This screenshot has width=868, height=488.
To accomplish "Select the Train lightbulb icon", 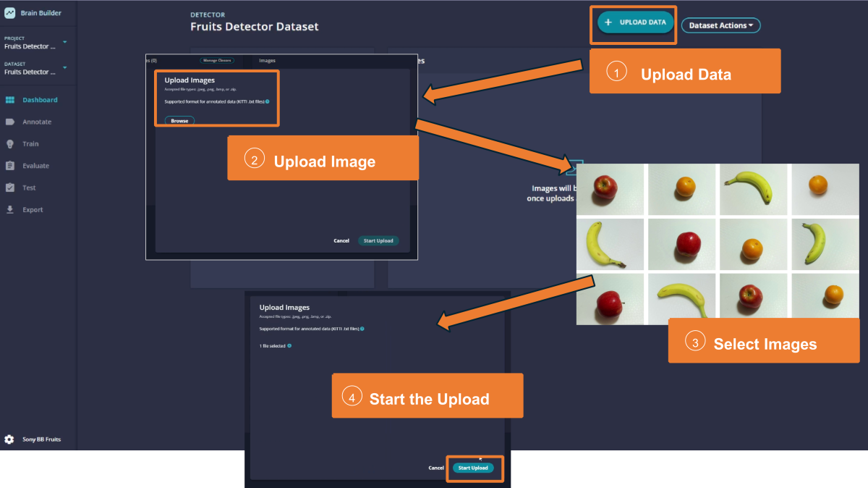I will [x=9, y=143].
